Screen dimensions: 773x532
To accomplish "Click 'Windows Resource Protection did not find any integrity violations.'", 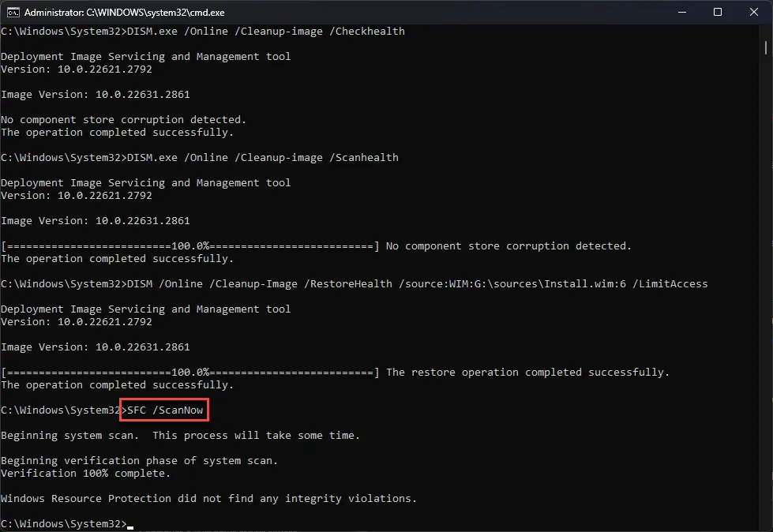I will click(208, 499).
